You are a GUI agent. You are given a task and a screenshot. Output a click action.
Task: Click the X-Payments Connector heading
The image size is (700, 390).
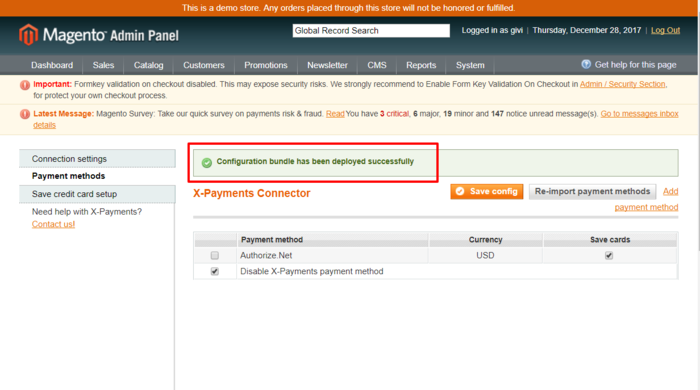[x=251, y=193]
